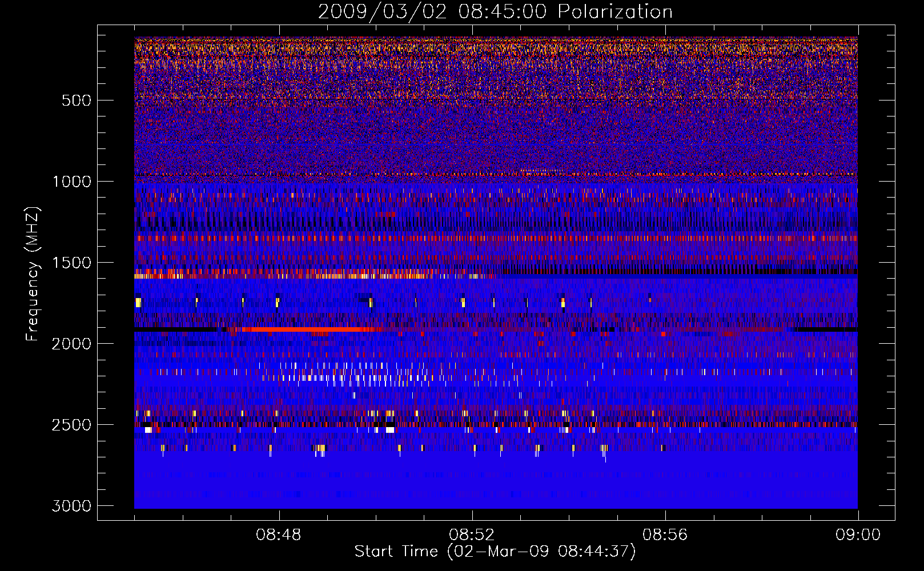924x571 pixels.
Task: Click the 08:52 time tick label
Action: point(472,535)
